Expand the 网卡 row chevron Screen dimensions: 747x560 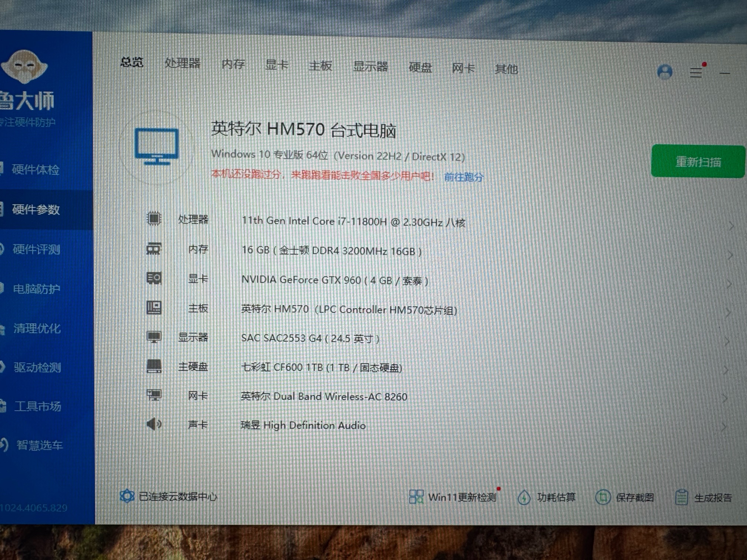(x=725, y=399)
